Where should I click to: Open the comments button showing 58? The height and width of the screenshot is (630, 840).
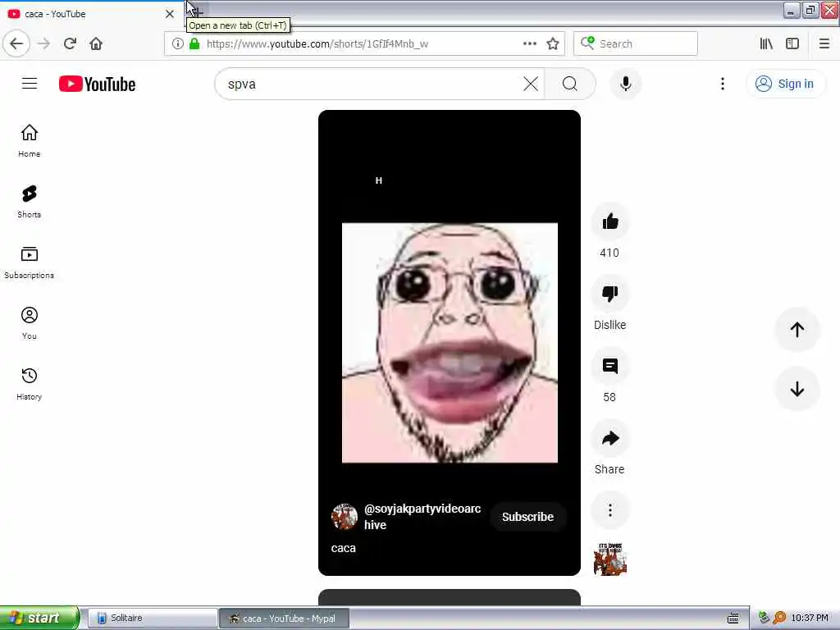[609, 366]
